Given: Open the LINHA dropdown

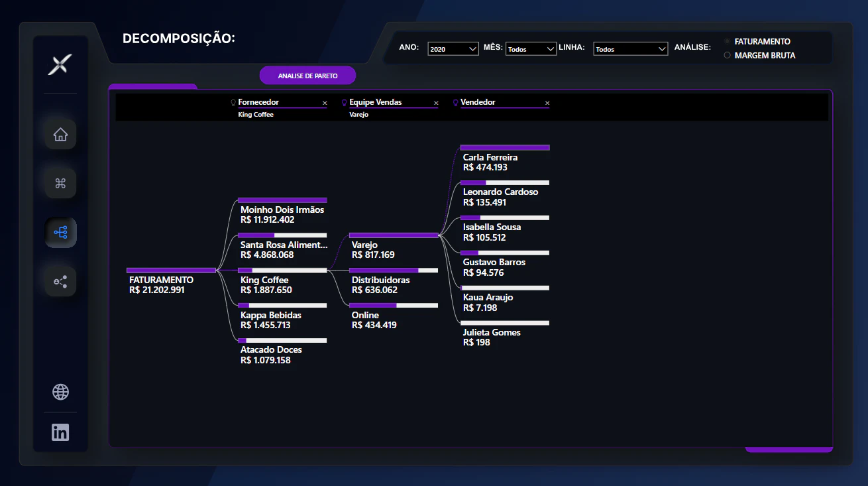Looking at the screenshot, I should click(631, 48).
